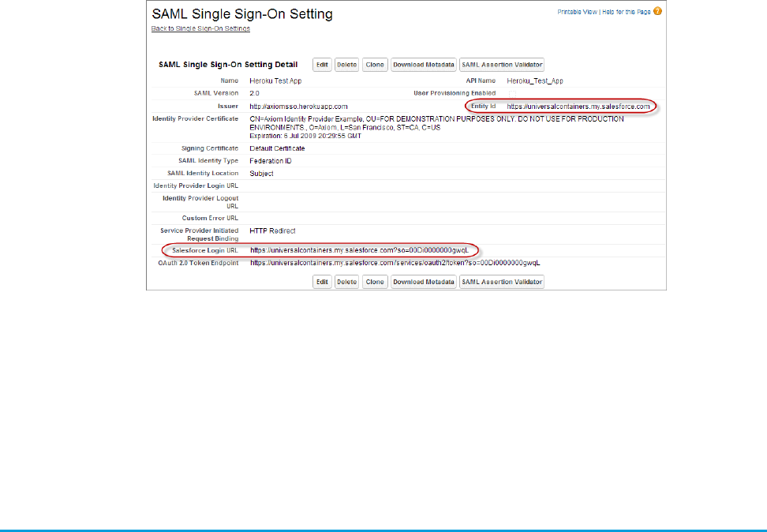Click the Salesforce Login URL label
Screen dimensions: 767x532
pyautogui.click(x=205, y=250)
